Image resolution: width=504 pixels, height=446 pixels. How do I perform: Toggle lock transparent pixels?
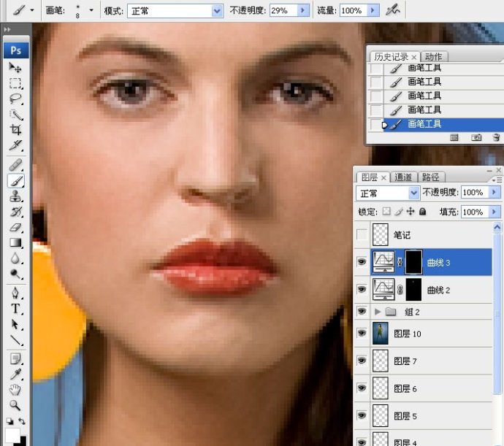[x=386, y=212]
